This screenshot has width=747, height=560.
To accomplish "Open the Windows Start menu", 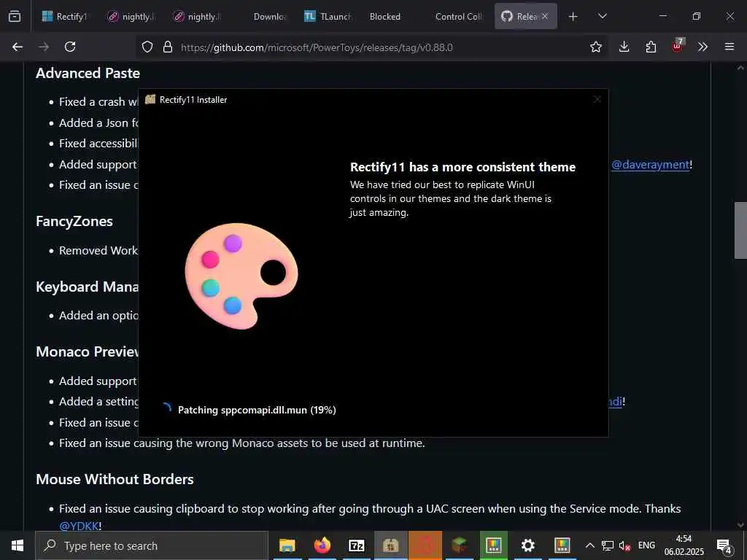I will (x=18, y=545).
